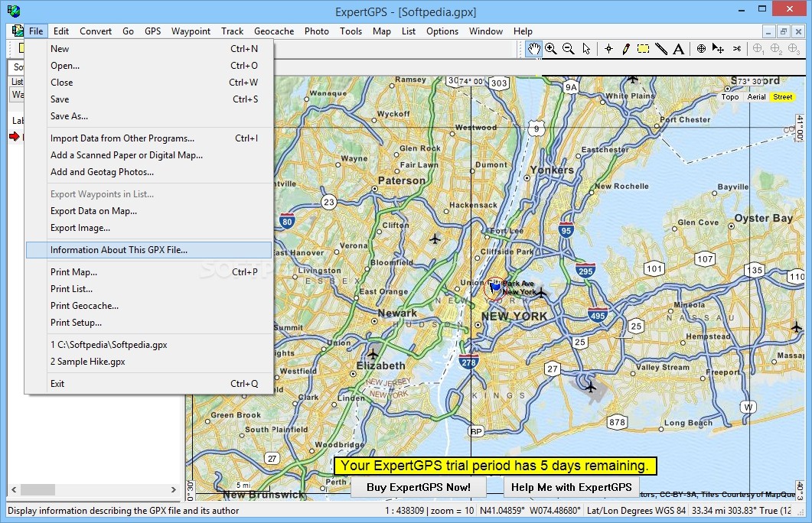
Task: Open the Geocache menu
Action: pyautogui.click(x=274, y=31)
